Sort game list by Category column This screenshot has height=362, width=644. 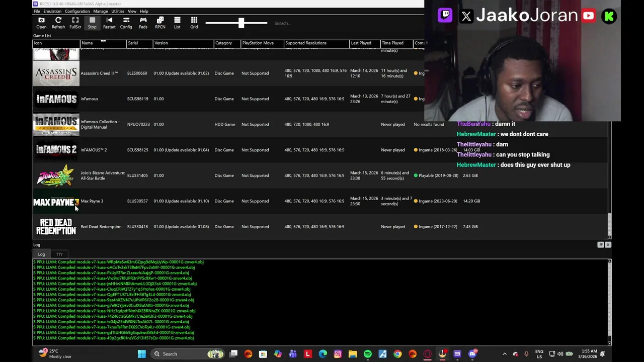click(227, 43)
